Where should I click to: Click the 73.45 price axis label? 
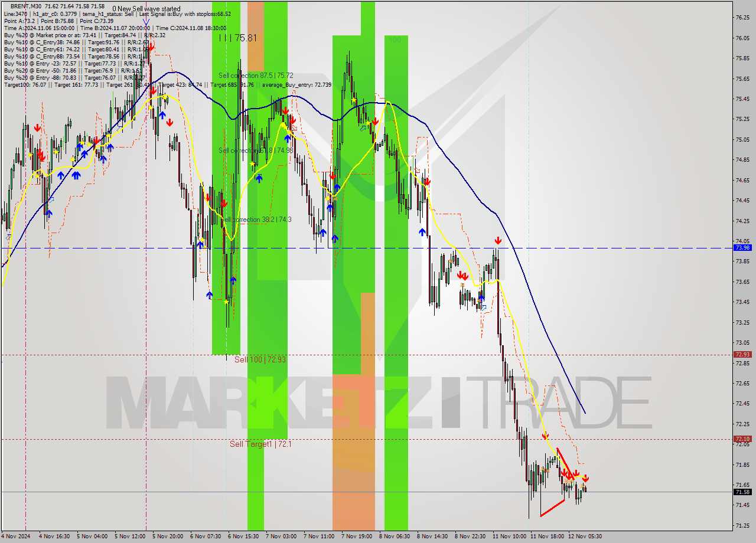pyautogui.click(x=742, y=302)
